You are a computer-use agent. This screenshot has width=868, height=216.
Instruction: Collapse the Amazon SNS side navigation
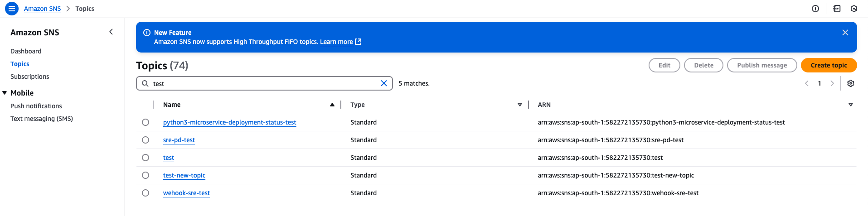[x=111, y=32]
